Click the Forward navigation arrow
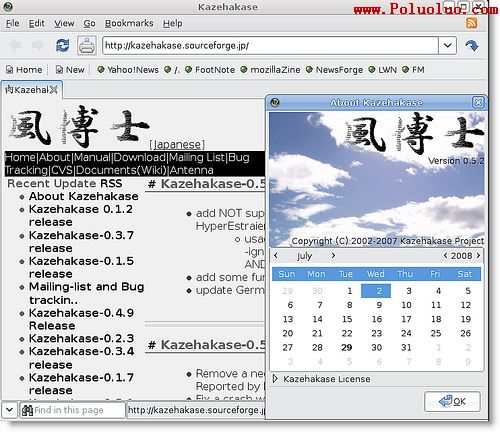Image resolution: width=500 pixels, height=432 pixels. pos(38,45)
